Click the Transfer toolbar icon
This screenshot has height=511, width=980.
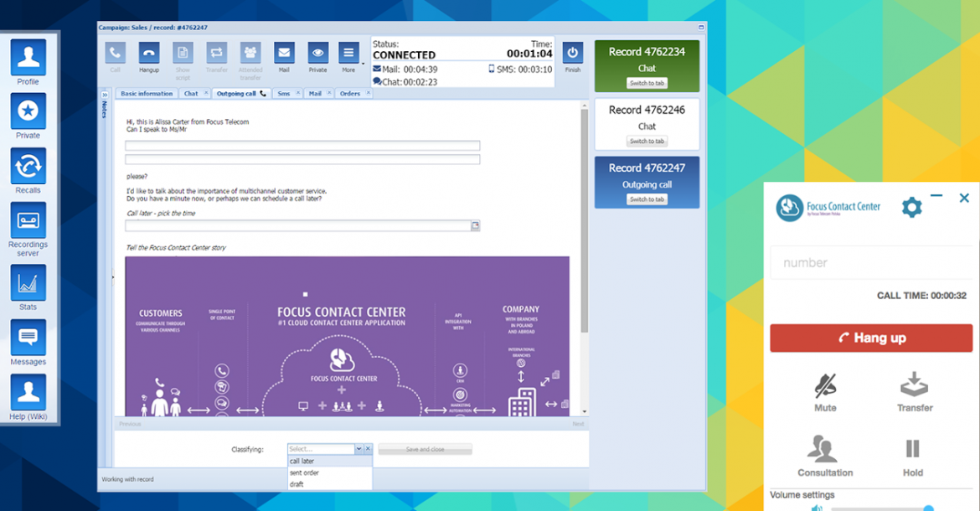pos(216,53)
